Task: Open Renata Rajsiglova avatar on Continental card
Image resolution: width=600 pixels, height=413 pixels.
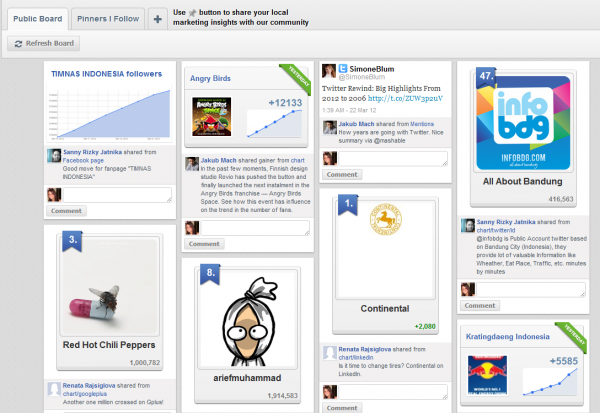Action: (330, 353)
